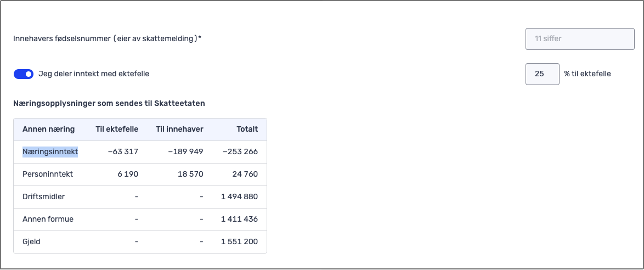Click the Innehavers fødselsnummer label text
The height and width of the screenshot is (270, 644).
pyautogui.click(x=107, y=39)
